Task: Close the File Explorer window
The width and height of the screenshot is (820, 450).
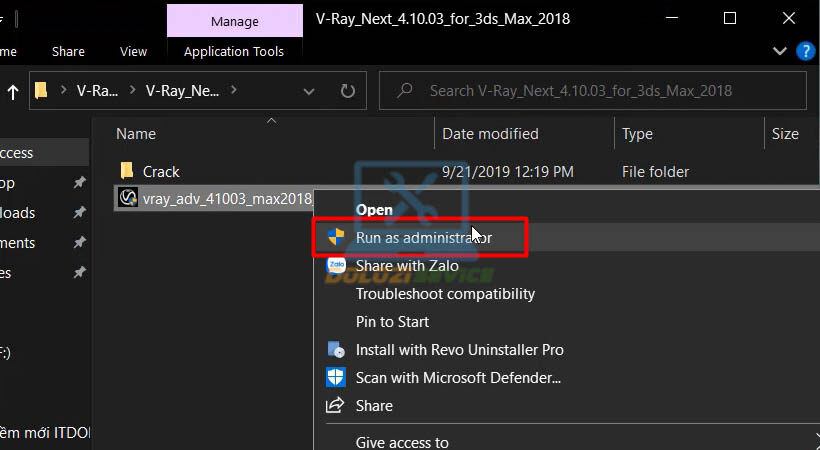Action: [x=789, y=18]
